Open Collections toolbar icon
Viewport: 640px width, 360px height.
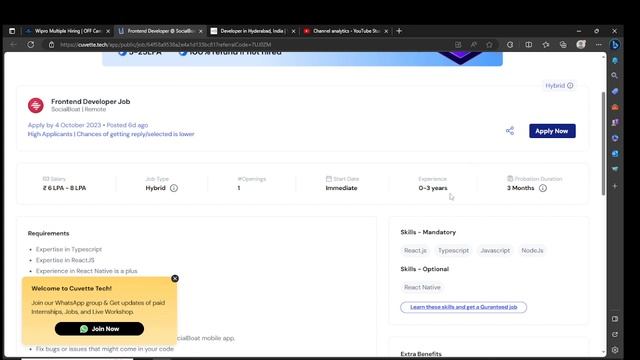[563, 44]
